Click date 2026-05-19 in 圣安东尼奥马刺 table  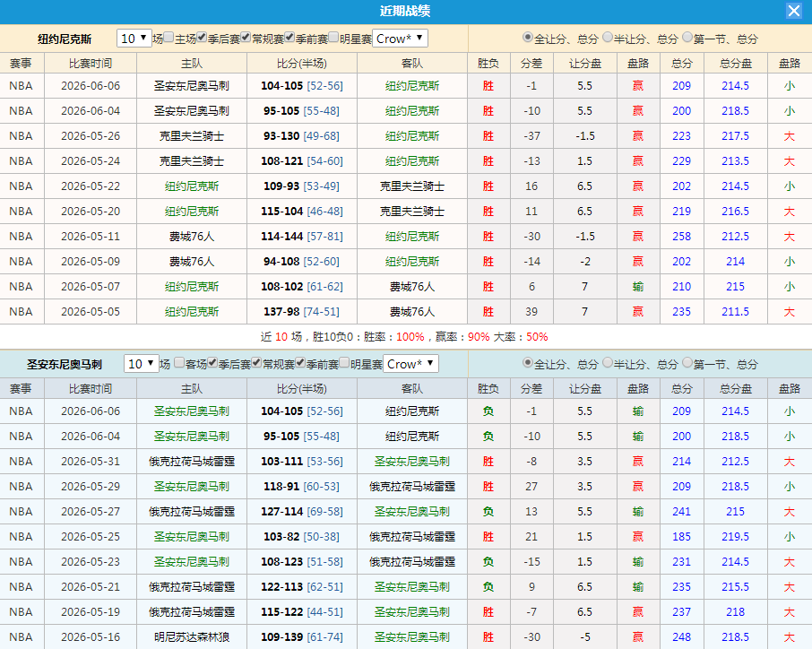click(91, 612)
